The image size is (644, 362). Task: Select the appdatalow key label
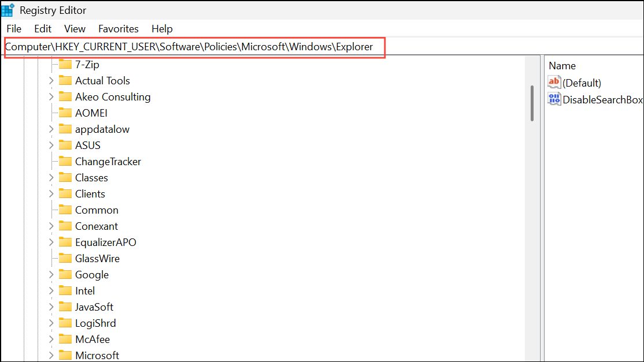102,129
